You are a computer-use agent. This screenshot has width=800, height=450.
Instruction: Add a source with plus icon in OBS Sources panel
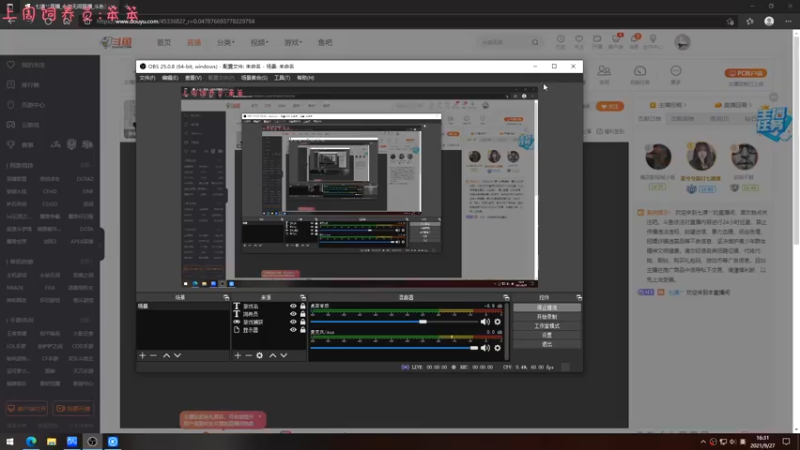238,355
